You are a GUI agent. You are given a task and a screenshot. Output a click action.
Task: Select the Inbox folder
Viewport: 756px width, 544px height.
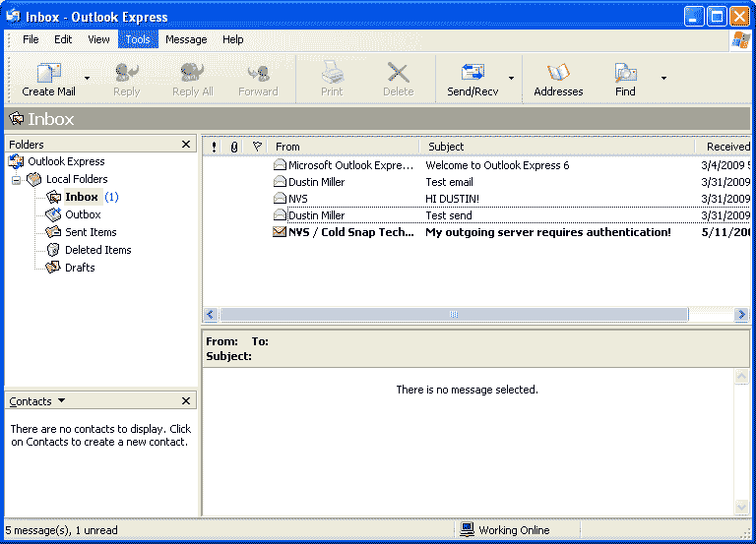pos(82,197)
